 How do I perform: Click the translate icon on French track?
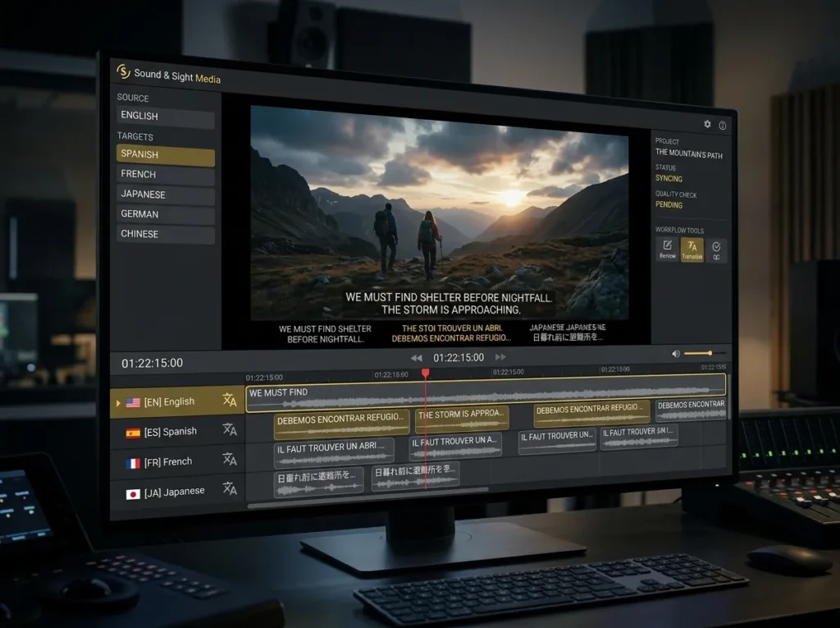230,459
